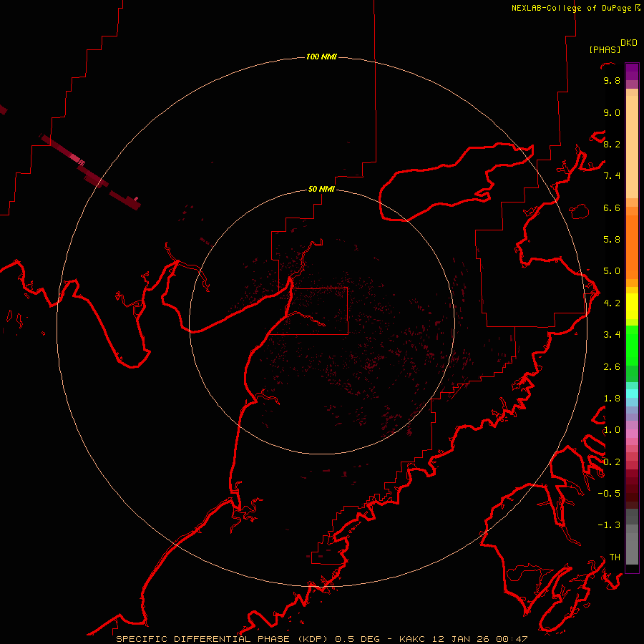Click the 9.8 value on the color scale
This screenshot has width=644, height=644.
click(612, 80)
